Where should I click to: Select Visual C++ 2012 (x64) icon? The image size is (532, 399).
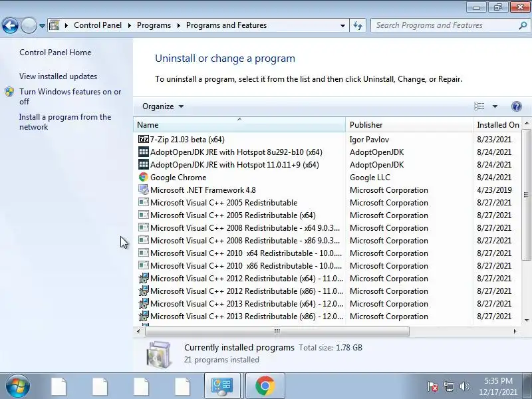(144, 278)
